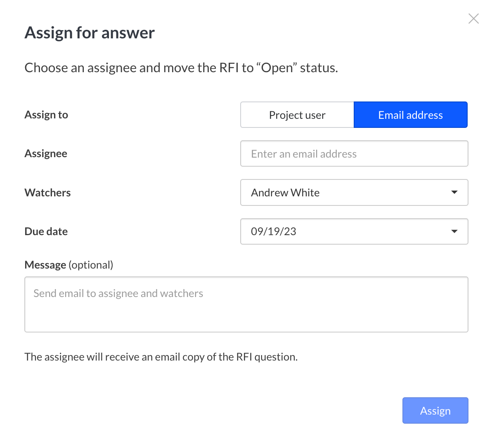Open the Andrew White watchers selector
This screenshot has height=448, width=492.
coord(347,193)
